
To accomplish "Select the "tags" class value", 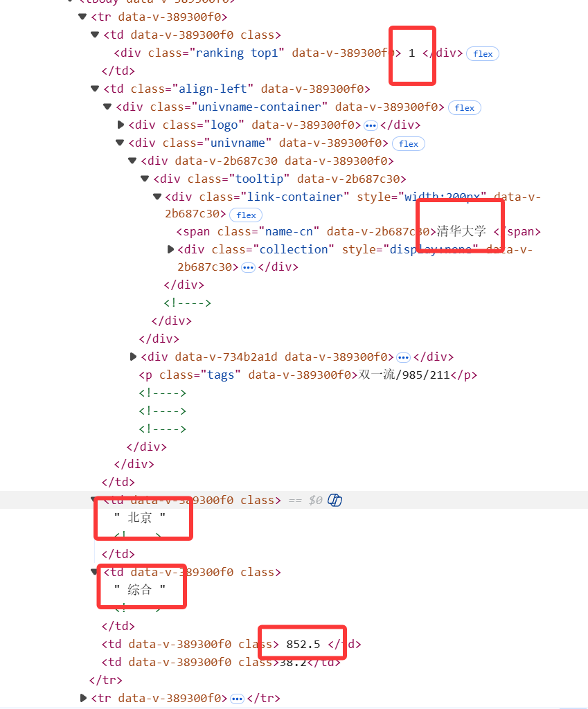I will point(220,375).
